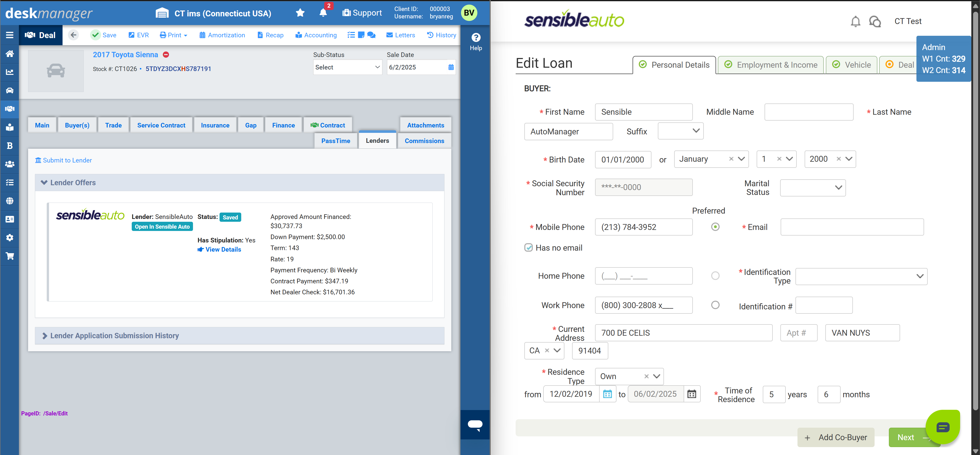The width and height of the screenshot is (980, 455).
Task: Open the state CA dropdown
Action: 544,351
